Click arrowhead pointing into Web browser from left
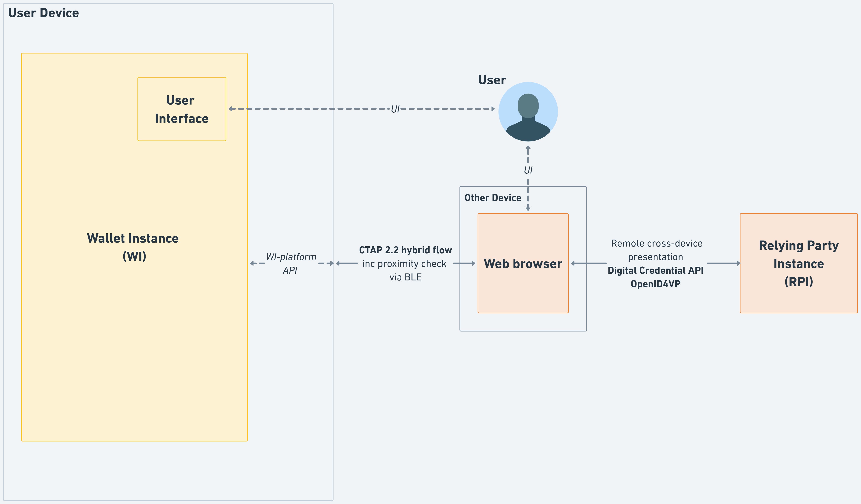Image resolution: width=861 pixels, height=504 pixels. [474, 263]
